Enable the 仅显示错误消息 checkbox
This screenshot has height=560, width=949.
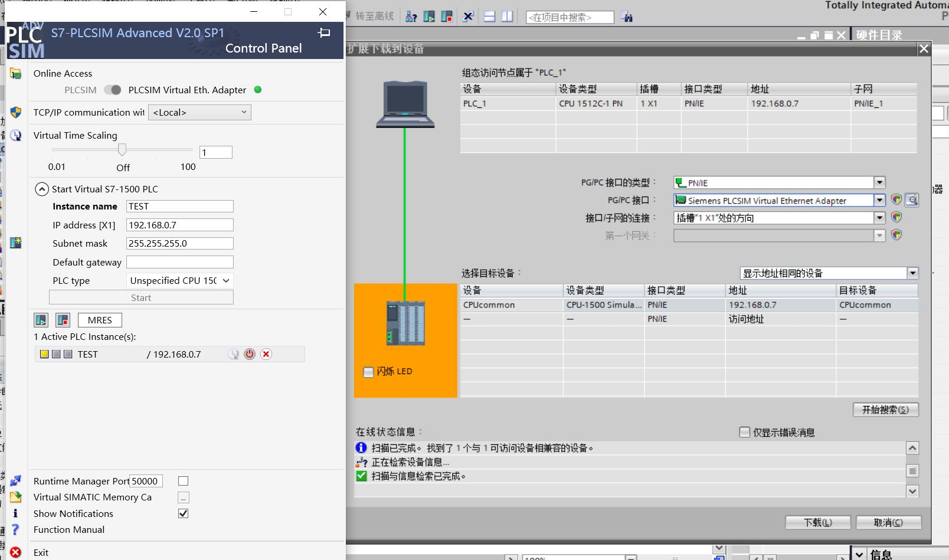[x=744, y=432]
